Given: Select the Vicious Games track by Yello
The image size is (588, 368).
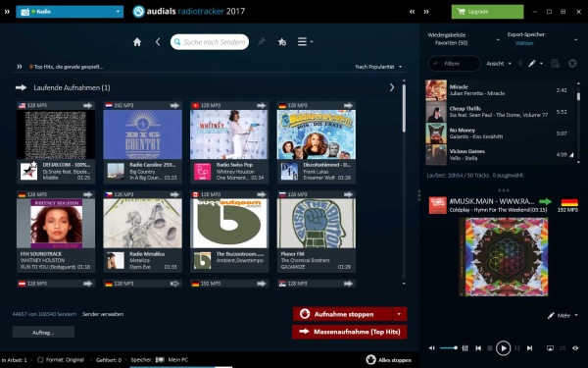Looking at the screenshot, I should click(x=500, y=154).
